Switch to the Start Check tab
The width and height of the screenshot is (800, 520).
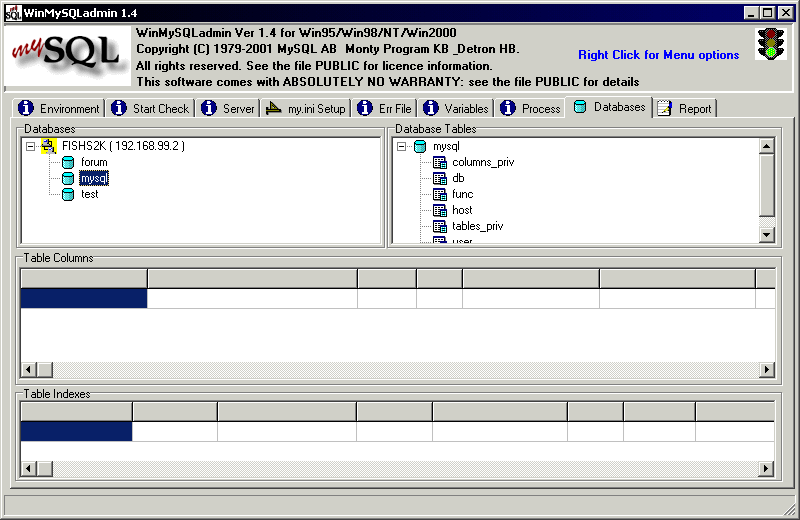(x=150, y=108)
